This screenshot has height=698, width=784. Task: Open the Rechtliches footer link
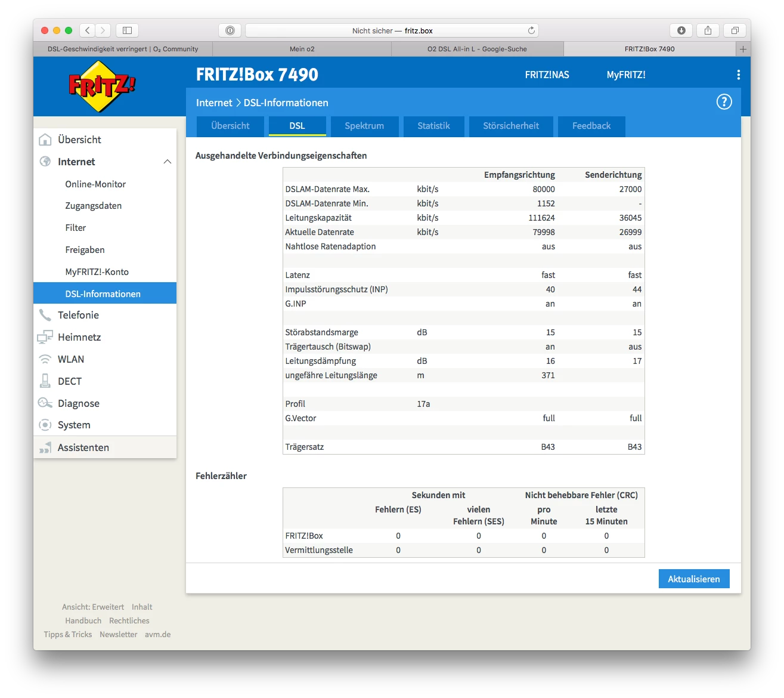tap(129, 620)
